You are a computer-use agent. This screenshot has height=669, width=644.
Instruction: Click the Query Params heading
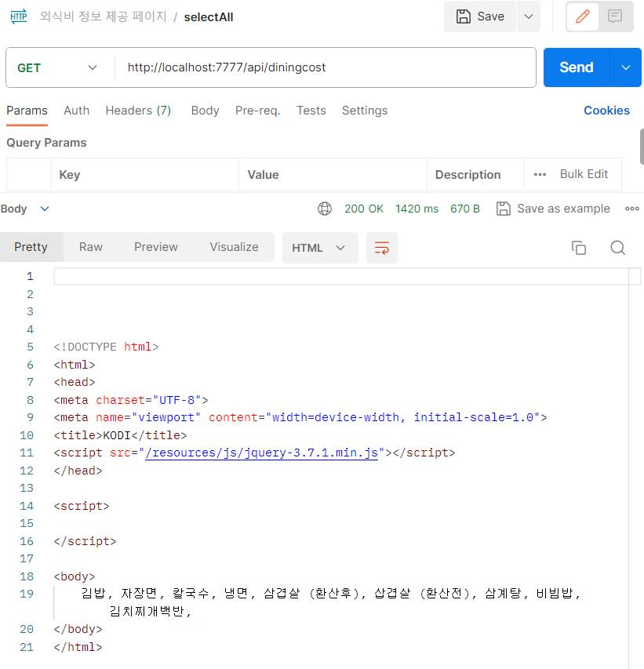46,143
